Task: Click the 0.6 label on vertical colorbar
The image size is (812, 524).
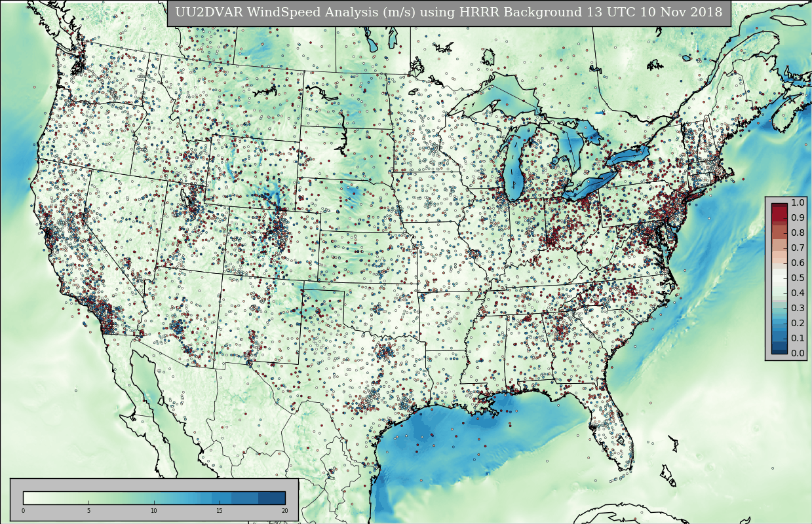Action: (x=798, y=263)
